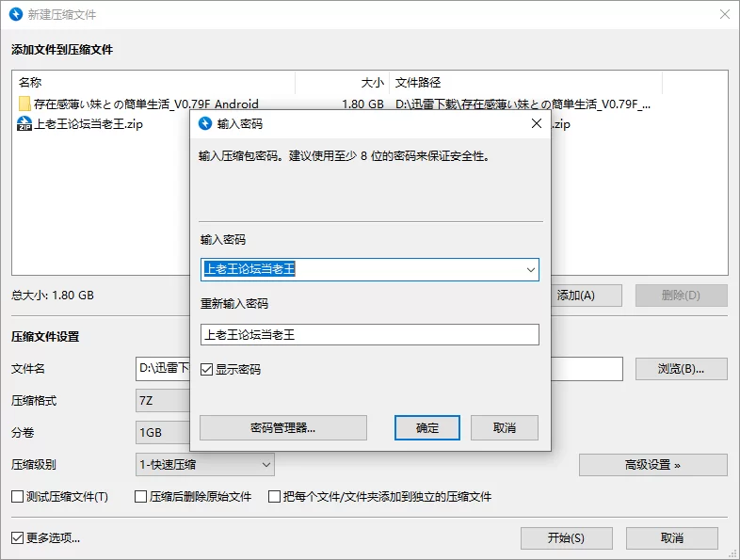Open the 密码管理器... button

tap(283, 428)
